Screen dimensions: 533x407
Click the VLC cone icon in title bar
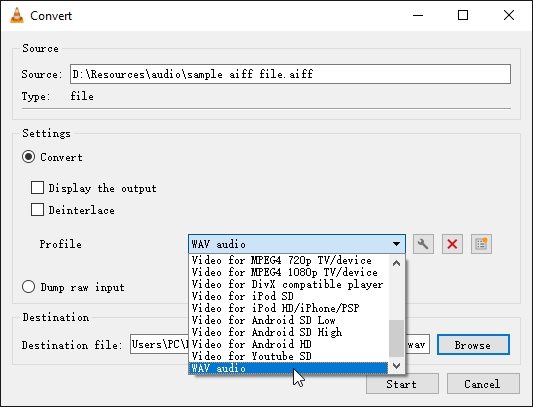tap(17, 15)
